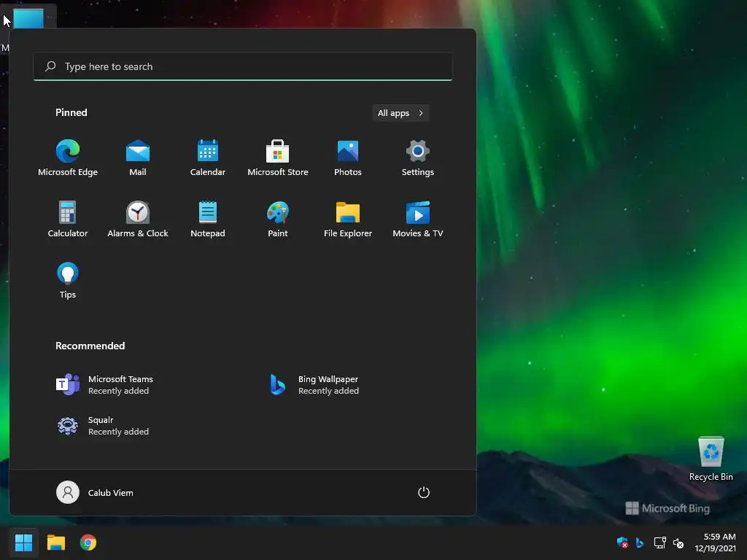
Task: Launch Movies & TV
Action: click(x=418, y=219)
